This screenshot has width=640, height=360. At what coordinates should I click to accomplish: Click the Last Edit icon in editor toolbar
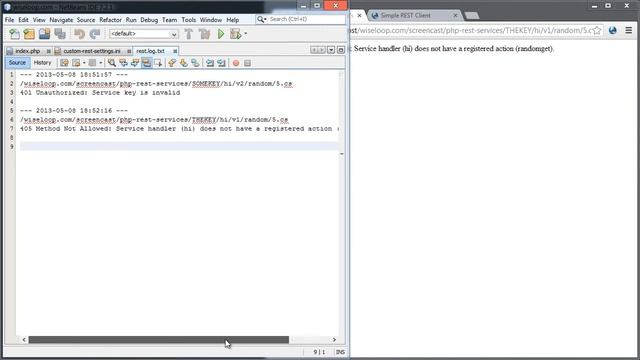coord(64,63)
